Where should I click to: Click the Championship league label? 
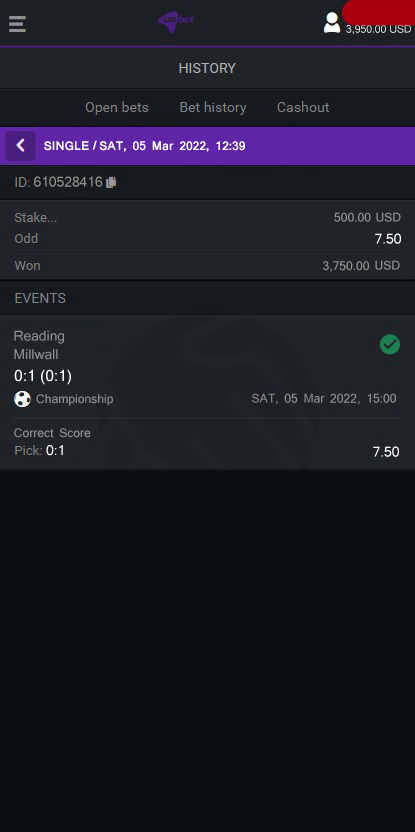click(x=74, y=399)
